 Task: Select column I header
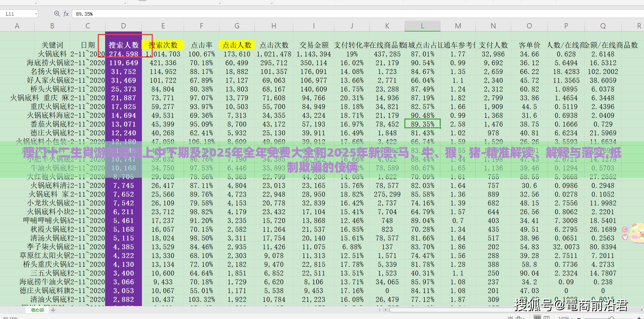314,26
